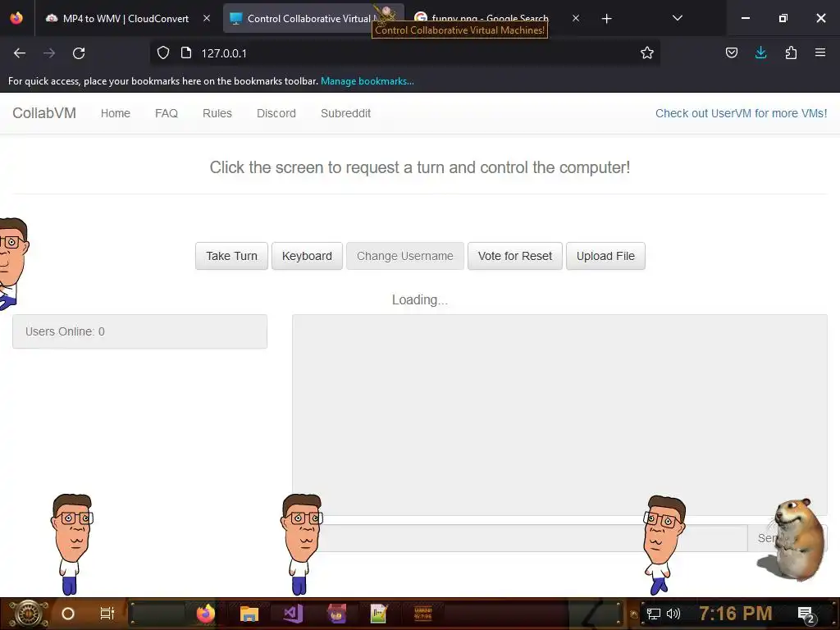Screen dimensions: 840x630
Task: Click the page info icon beside the address
Action: click(x=186, y=52)
